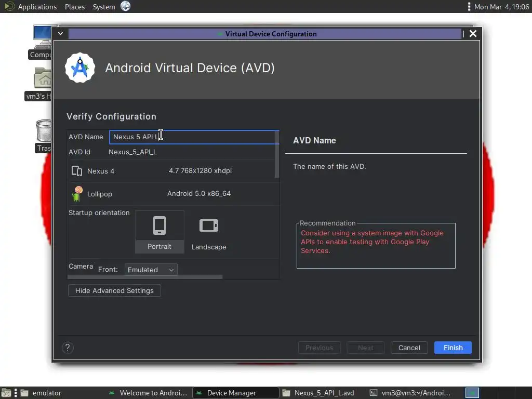The height and width of the screenshot is (399, 532).
Task: Click the Finish button
Action: pyautogui.click(x=453, y=348)
